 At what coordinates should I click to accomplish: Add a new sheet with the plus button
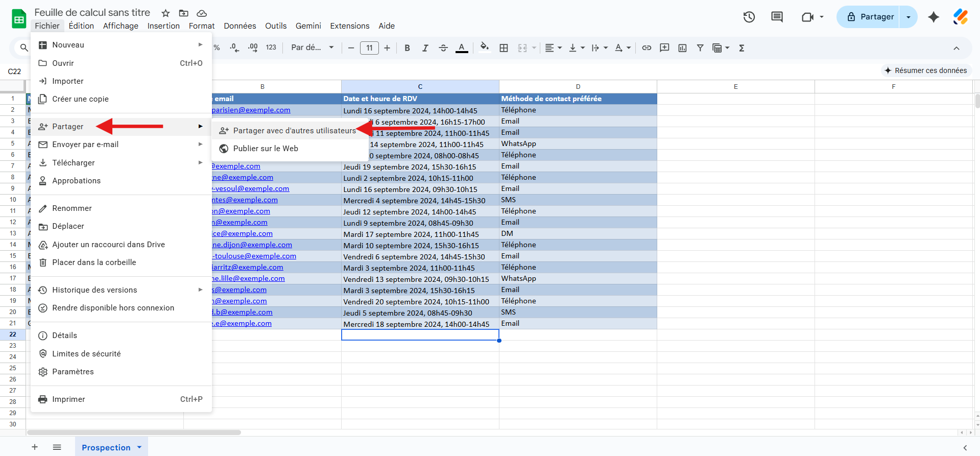tap(35, 447)
